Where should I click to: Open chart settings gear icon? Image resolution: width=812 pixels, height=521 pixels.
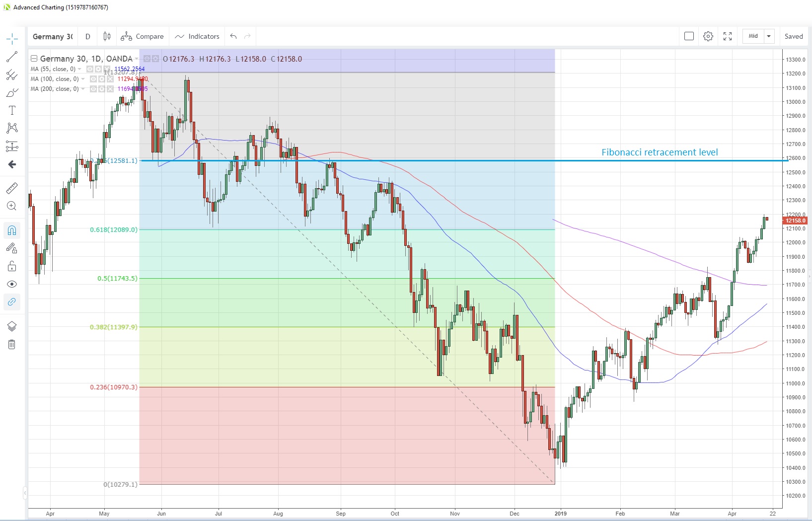pos(708,36)
